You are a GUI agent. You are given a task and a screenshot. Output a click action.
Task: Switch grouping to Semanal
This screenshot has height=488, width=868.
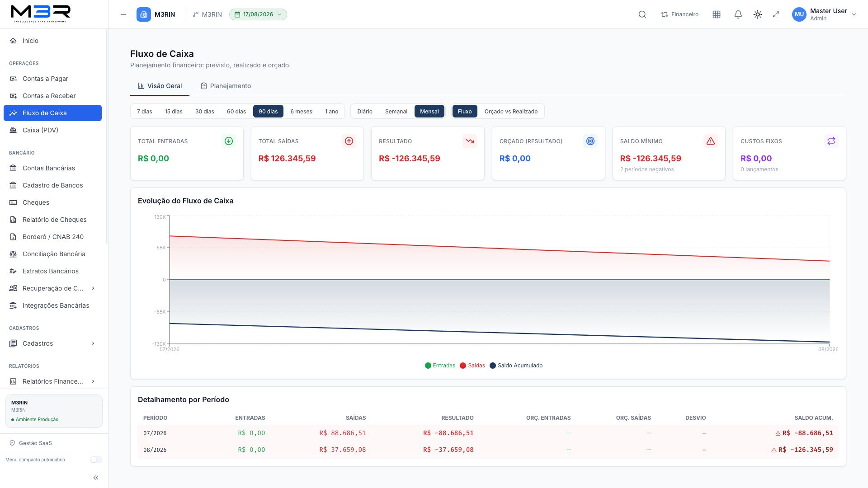[396, 111]
